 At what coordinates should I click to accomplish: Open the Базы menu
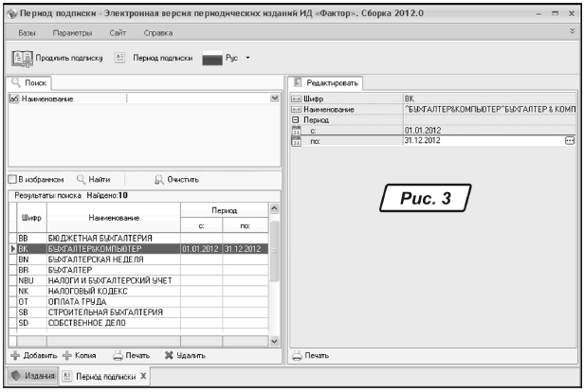tap(27, 32)
